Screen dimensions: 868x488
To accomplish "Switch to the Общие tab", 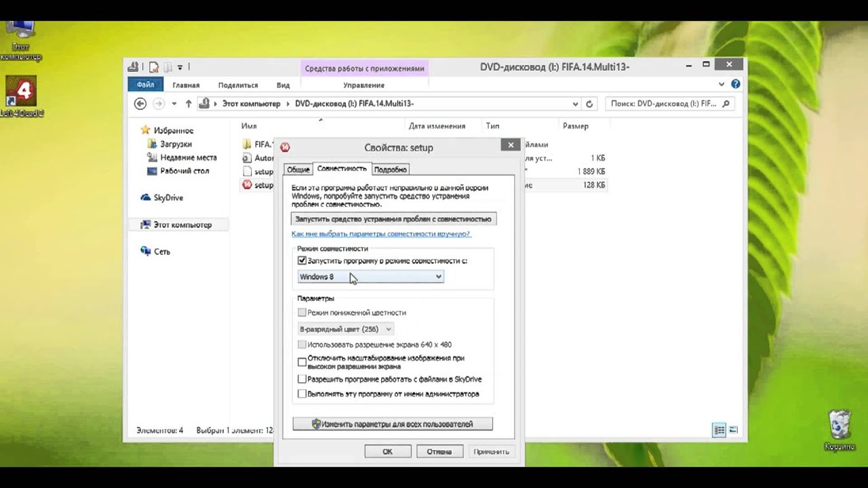I will coord(298,169).
